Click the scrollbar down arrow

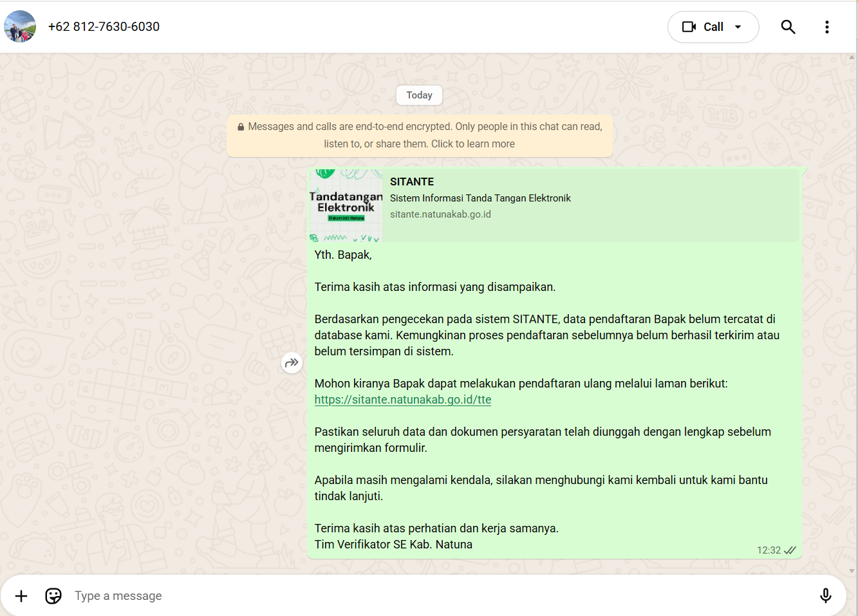coord(852,570)
